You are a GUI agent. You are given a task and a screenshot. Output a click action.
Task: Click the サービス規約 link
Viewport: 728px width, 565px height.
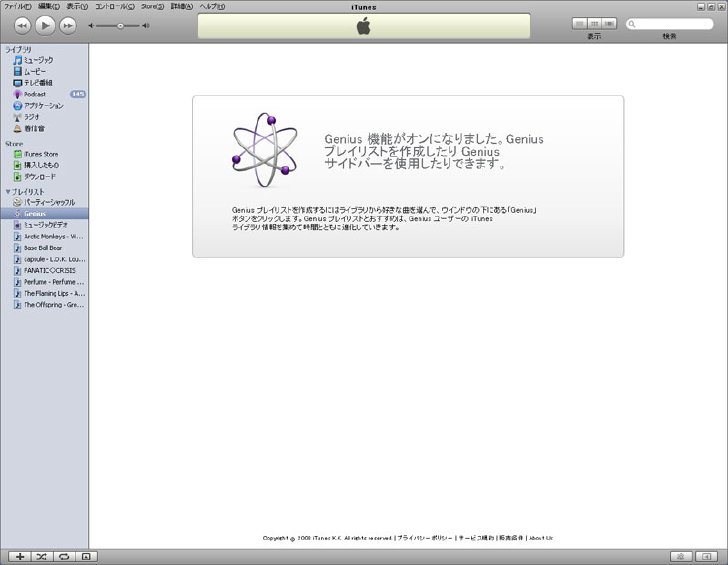click(476, 538)
